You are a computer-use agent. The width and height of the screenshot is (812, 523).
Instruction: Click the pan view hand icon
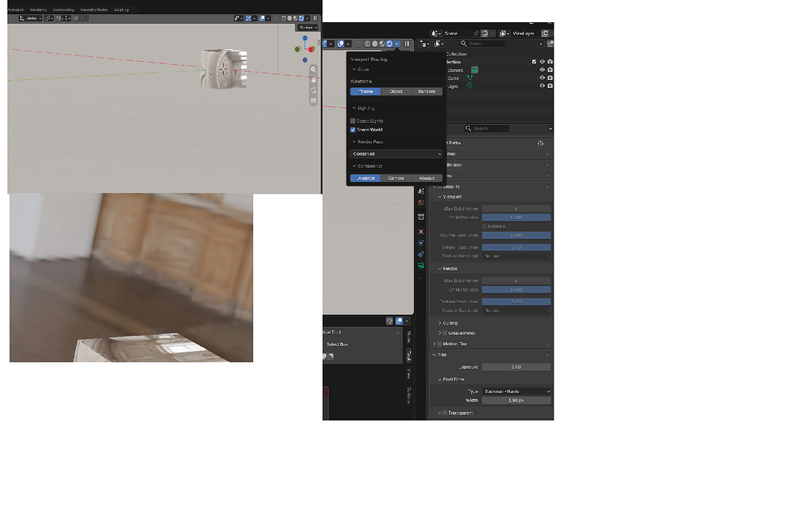(313, 80)
